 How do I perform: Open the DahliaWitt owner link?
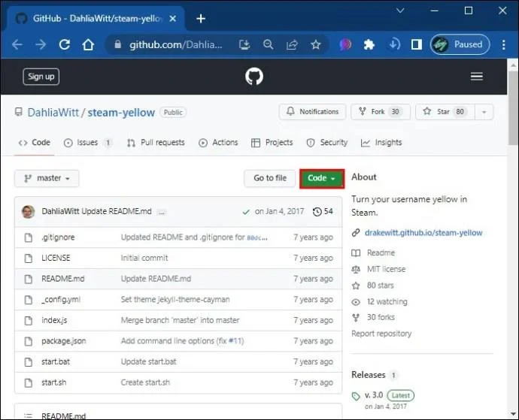coord(53,113)
